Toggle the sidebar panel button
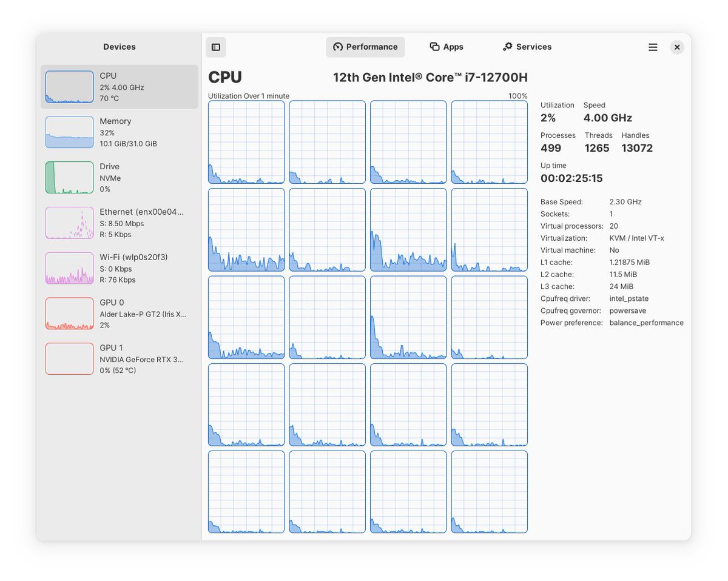728x581 pixels. [x=216, y=47]
